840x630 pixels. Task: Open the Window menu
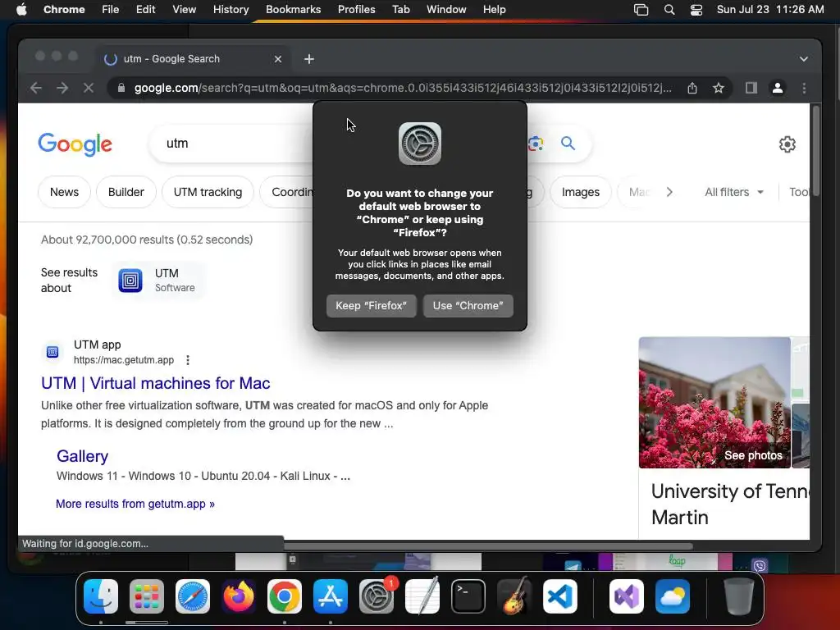coord(446,9)
